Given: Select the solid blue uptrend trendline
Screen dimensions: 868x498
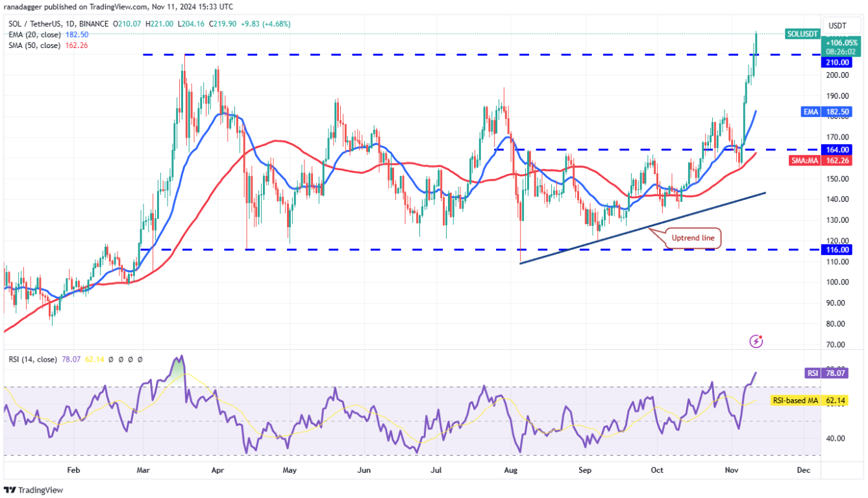Looking at the screenshot, I should [x=643, y=228].
